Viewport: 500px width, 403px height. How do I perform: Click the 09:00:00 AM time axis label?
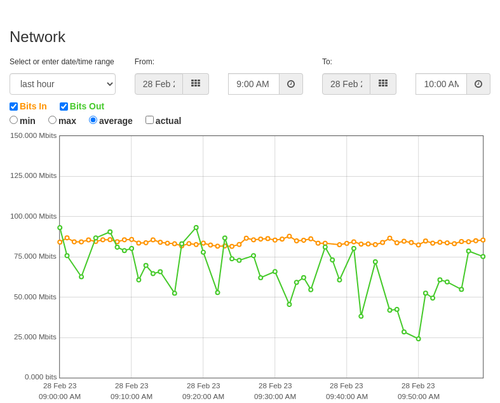point(60,397)
